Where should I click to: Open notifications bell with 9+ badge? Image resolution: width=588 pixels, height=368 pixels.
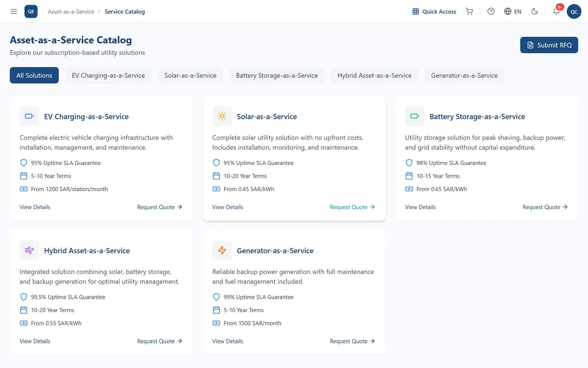pos(556,11)
